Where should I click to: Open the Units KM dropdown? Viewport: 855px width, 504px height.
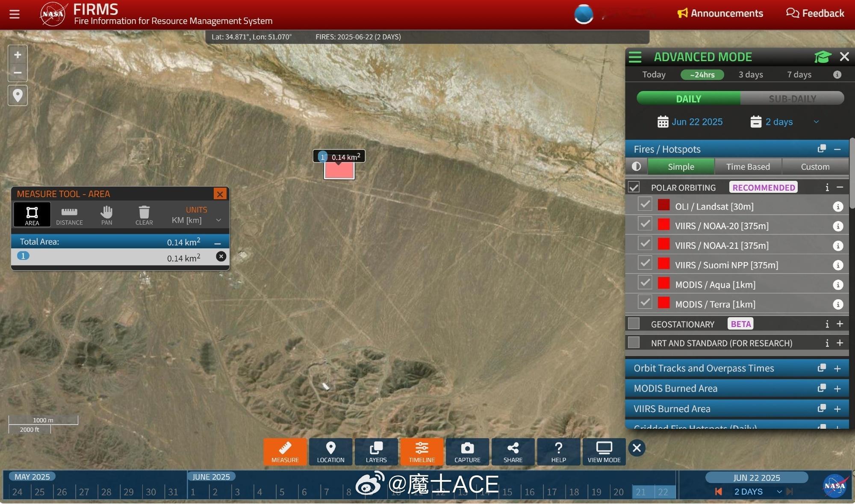point(196,220)
